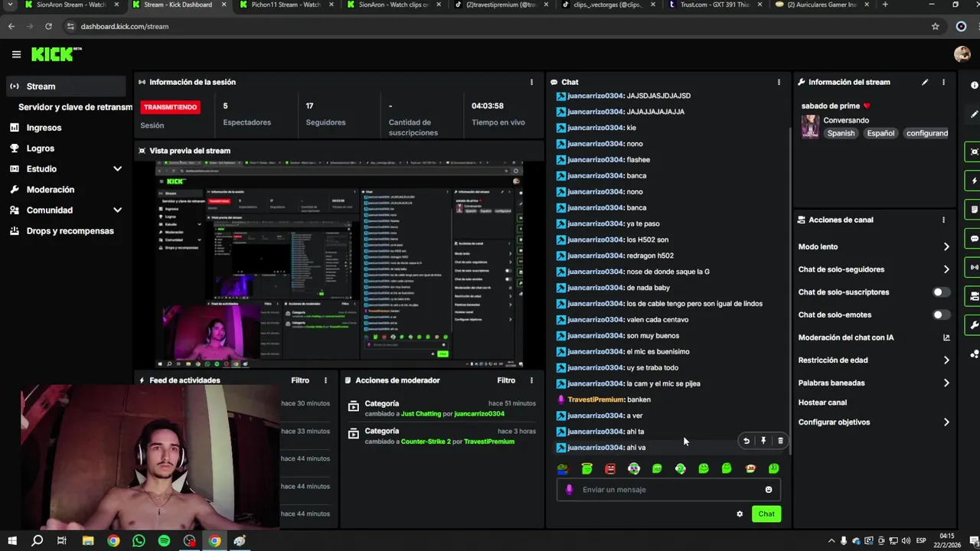Reply to the hovered chat message
Screen dimensions: 980x551
pos(746,441)
